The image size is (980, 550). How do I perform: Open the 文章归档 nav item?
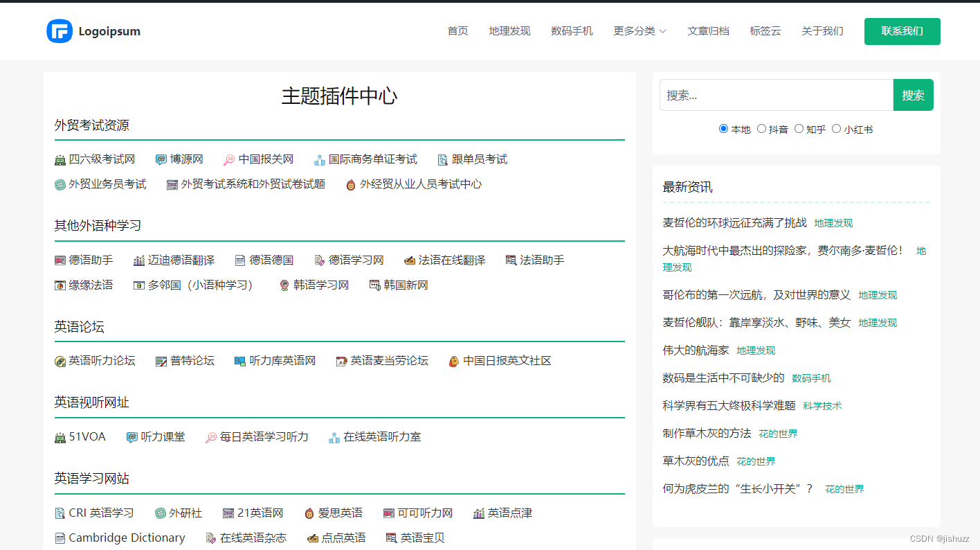coord(708,31)
